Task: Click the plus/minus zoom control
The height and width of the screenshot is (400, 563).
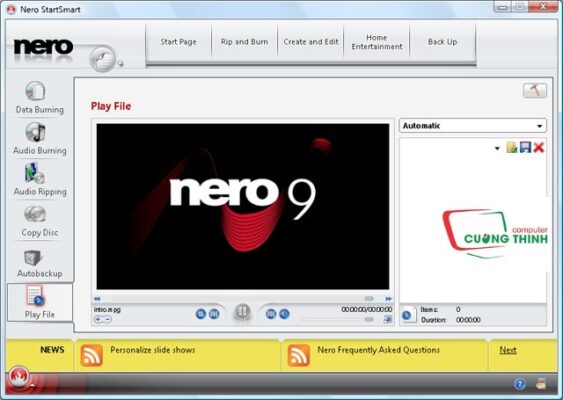Action: tap(103, 319)
